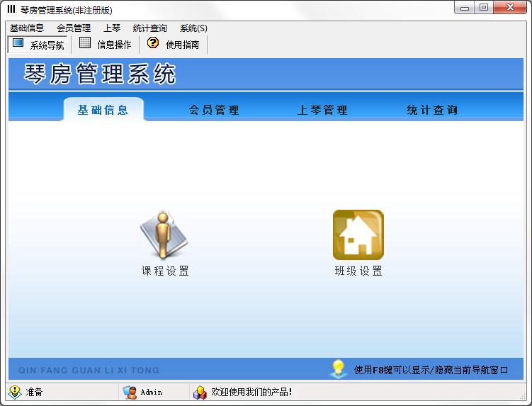Switch to the 基础信息 navigation tab
532x406 pixels.
(x=103, y=109)
